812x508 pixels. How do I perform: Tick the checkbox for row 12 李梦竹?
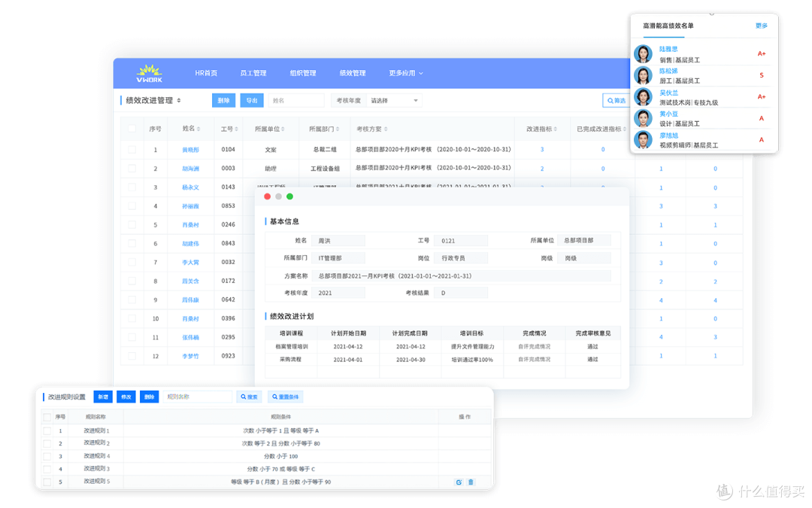tap(132, 356)
